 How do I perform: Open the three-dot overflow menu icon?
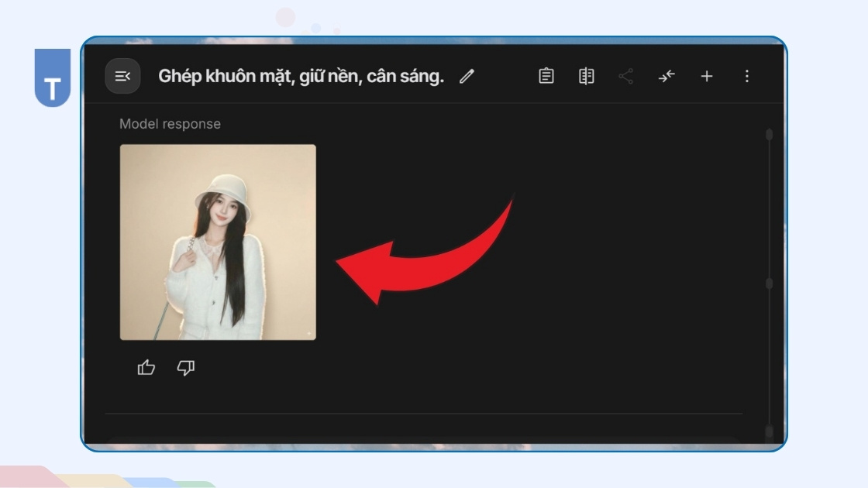click(746, 76)
